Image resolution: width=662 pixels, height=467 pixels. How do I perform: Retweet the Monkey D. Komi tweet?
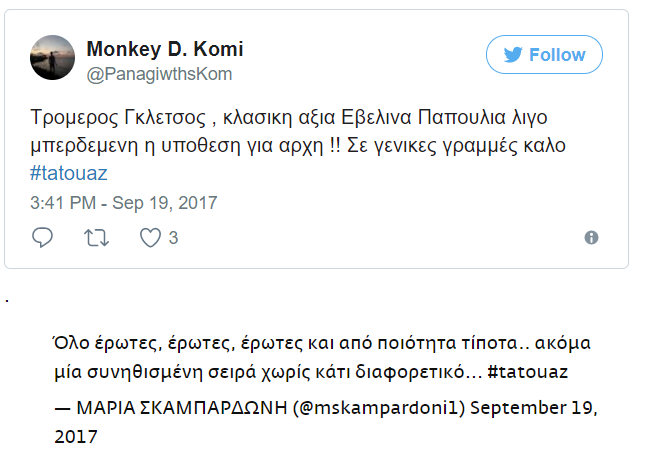click(97, 237)
